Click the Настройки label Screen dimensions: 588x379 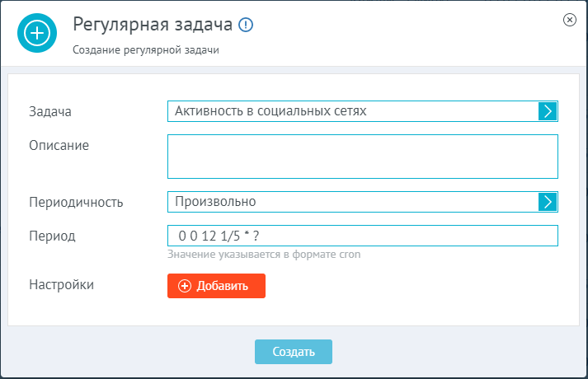click(62, 284)
